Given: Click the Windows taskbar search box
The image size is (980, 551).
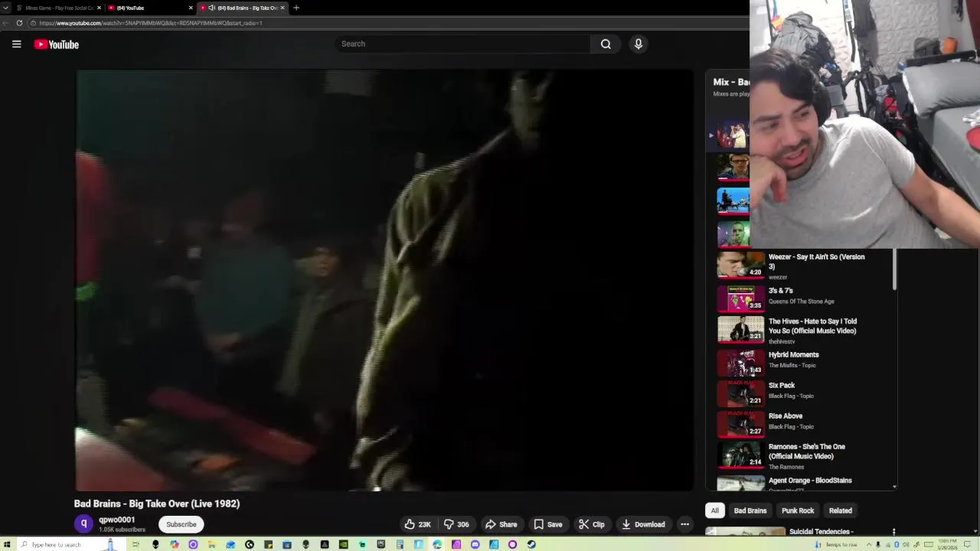Looking at the screenshot, I should point(73,544).
